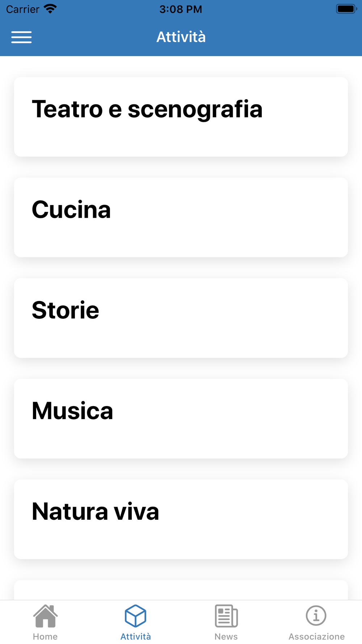Go to the Associazione tab label

pos(316,636)
